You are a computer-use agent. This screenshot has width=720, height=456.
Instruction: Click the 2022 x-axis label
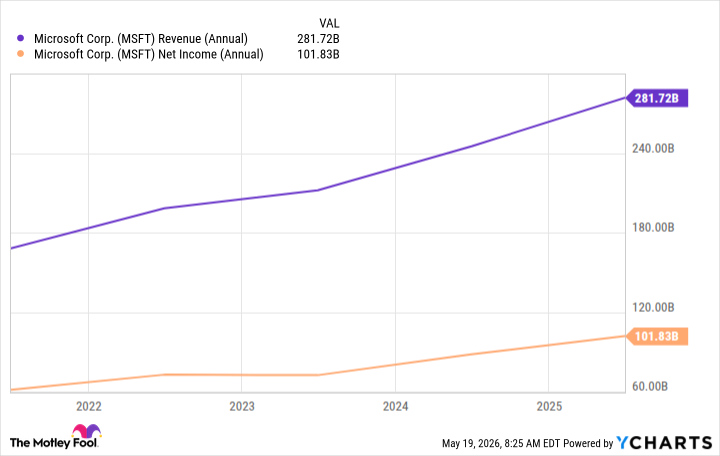(89, 406)
